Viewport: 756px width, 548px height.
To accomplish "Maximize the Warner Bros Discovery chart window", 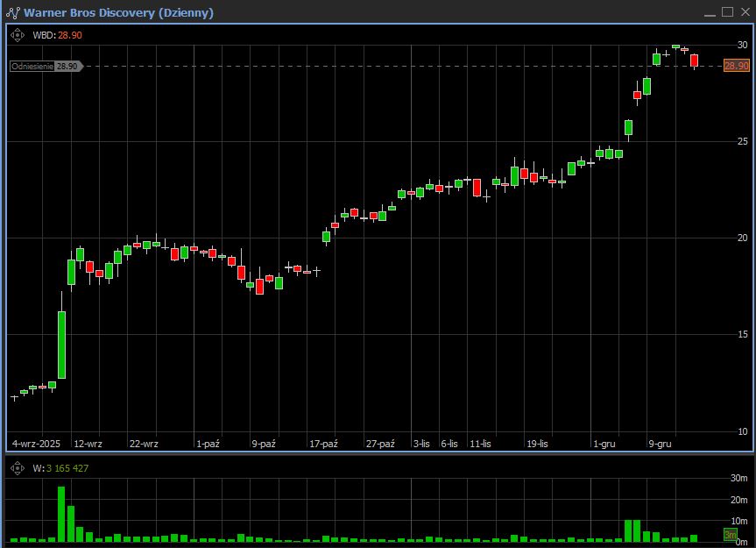I will coord(727,11).
